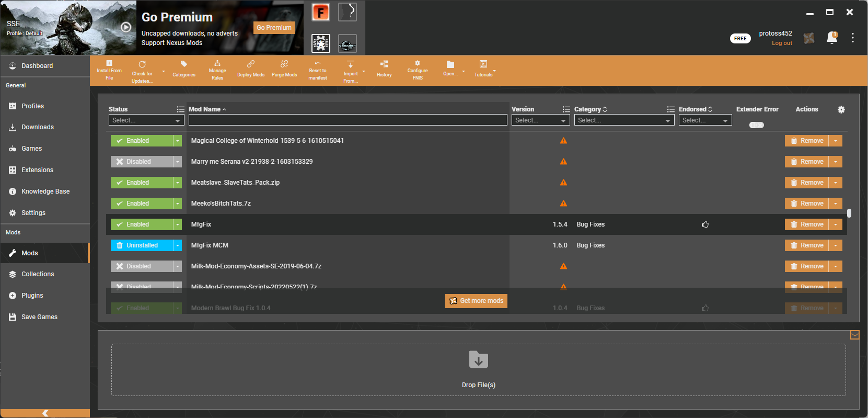Screen dimensions: 868x418
Task: Open the Endorsed filter dropdown
Action: (705, 120)
